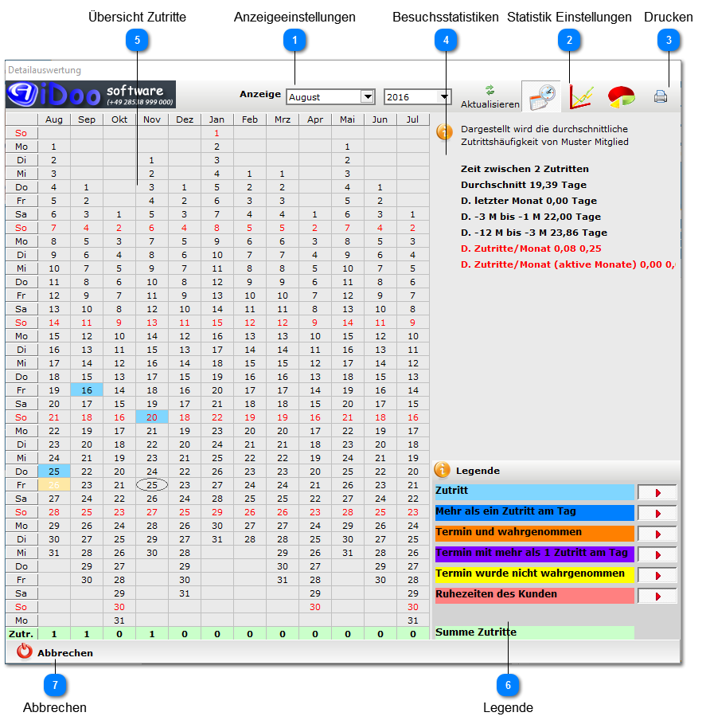706x728 pixels.
Task: Select the Nov column header
Action: point(152,119)
